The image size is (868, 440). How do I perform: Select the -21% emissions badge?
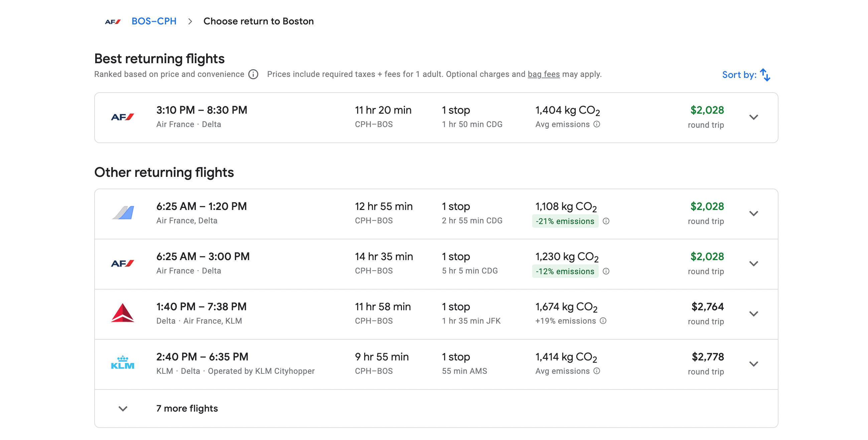[565, 221]
